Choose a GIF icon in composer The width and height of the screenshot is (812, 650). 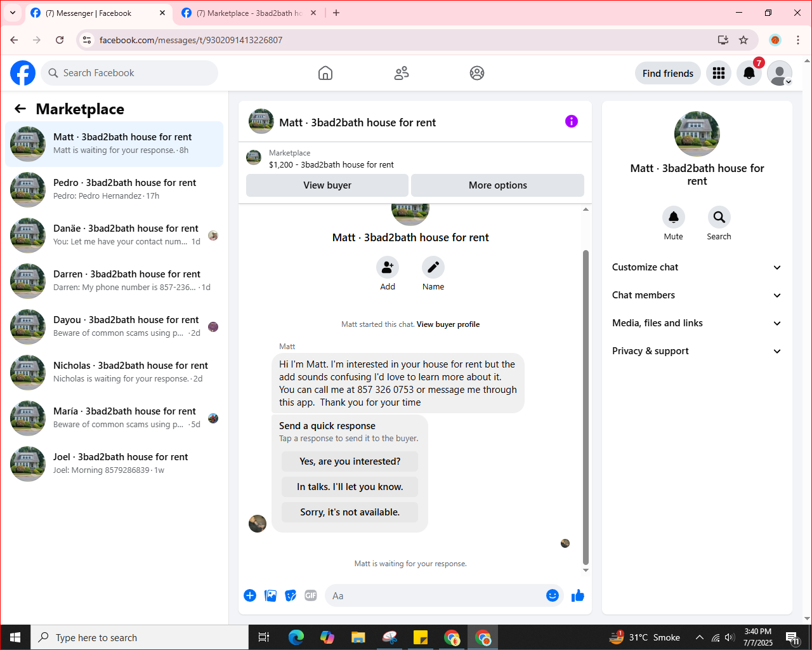point(311,595)
